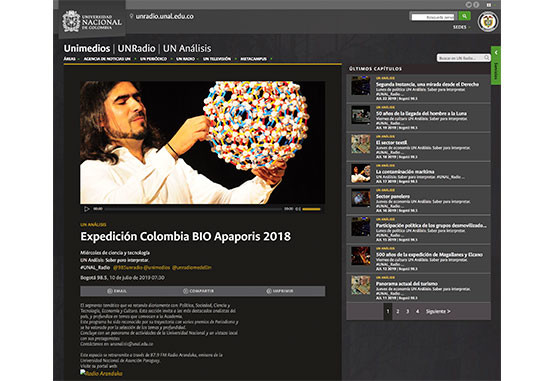Go to page 2 of chapters
Image resolution: width=555 pixels, height=381 pixels.
click(x=397, y=311)
